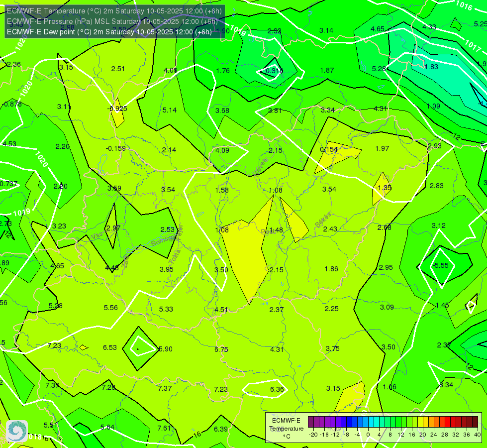Click the dew point value 6.53
Screen dimensions: 487x448
(x=110, y=347)
